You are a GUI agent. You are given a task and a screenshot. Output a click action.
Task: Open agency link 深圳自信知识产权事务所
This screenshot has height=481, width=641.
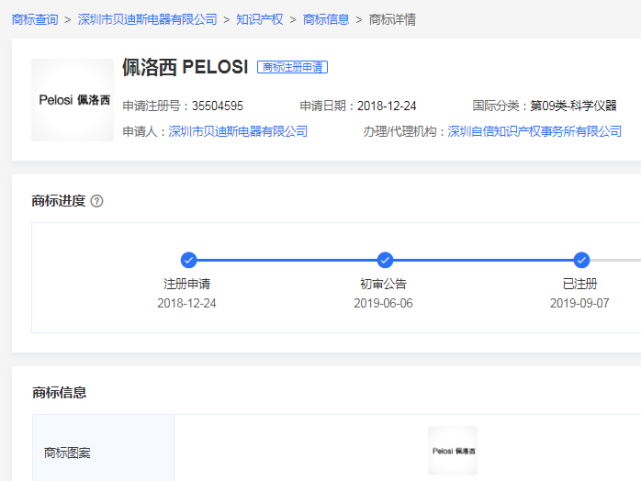535,131
